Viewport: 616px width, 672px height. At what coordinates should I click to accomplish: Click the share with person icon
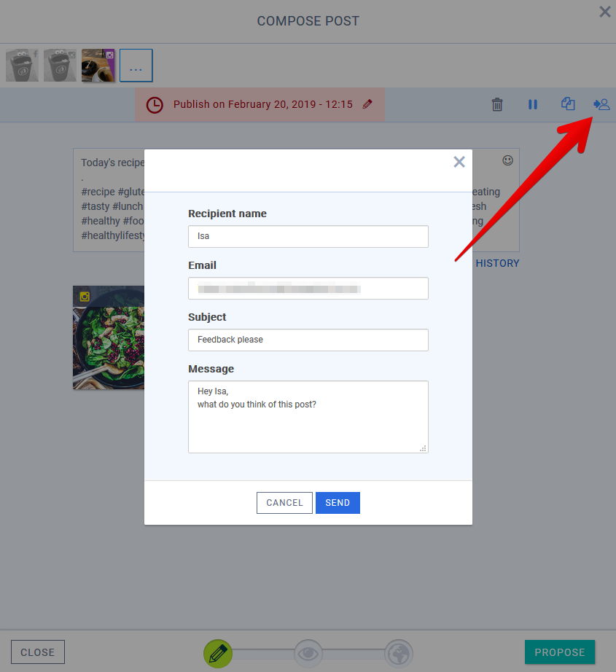(601, 104)
